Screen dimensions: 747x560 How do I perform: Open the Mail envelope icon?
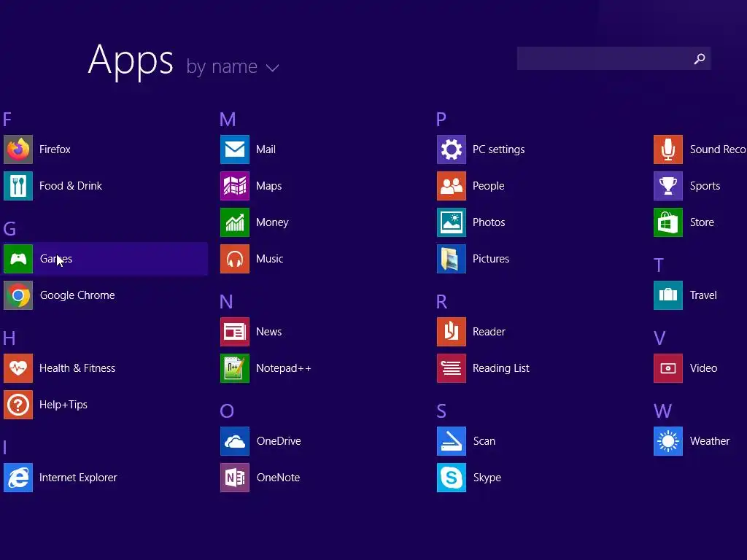click(235, 149)
